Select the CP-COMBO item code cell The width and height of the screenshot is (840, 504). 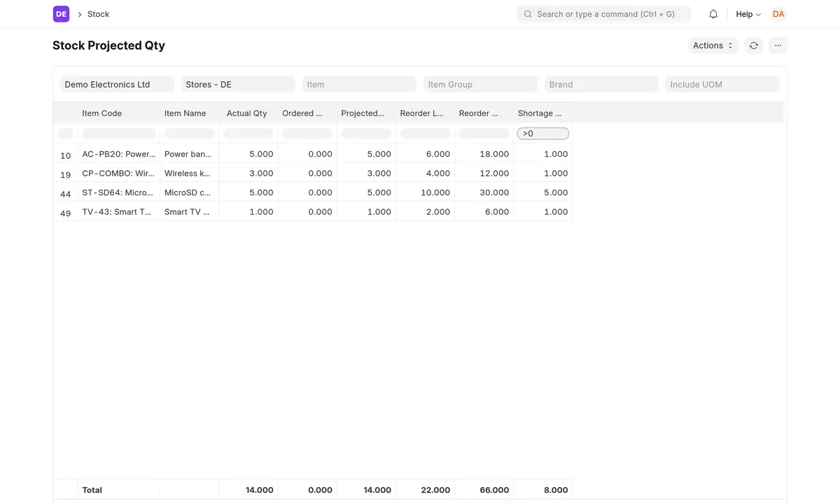click(x=119, y=173)
